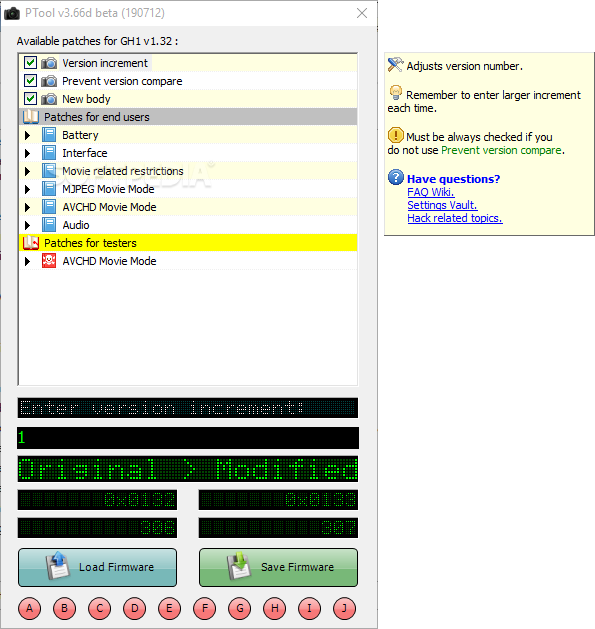Click the blue book icon next to Battery
Viewport: 595px width, 629px height.
click(x=49, y=135)
